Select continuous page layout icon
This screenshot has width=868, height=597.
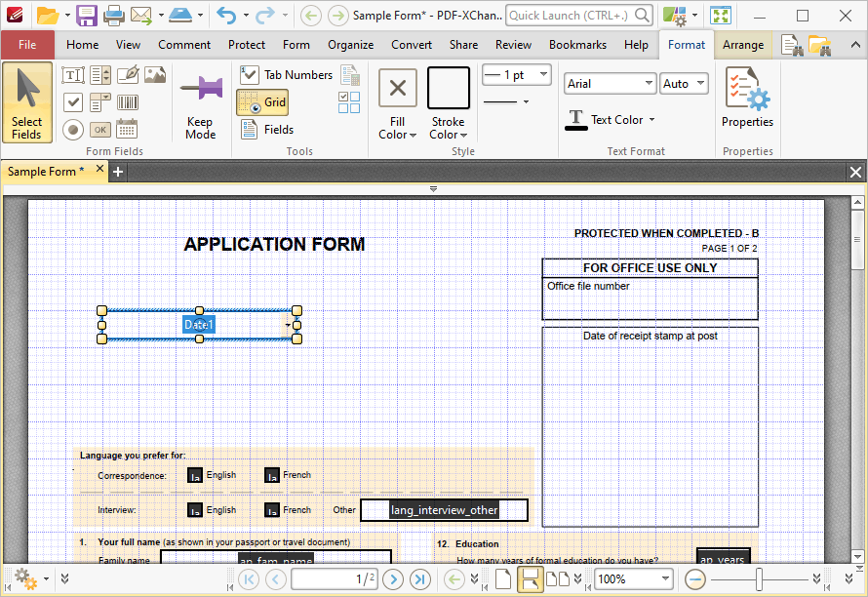(530, 579)
